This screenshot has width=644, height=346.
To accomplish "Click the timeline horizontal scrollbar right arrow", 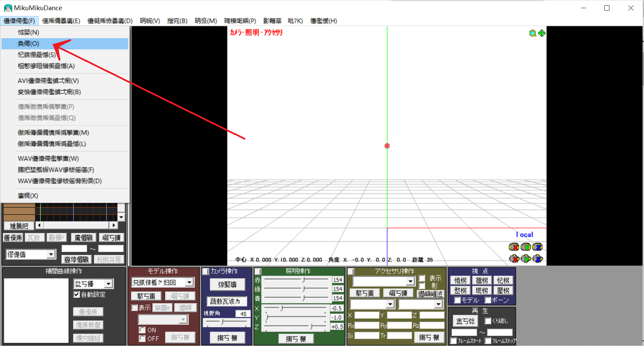I will pyautogui.click(x=114, y=225).
